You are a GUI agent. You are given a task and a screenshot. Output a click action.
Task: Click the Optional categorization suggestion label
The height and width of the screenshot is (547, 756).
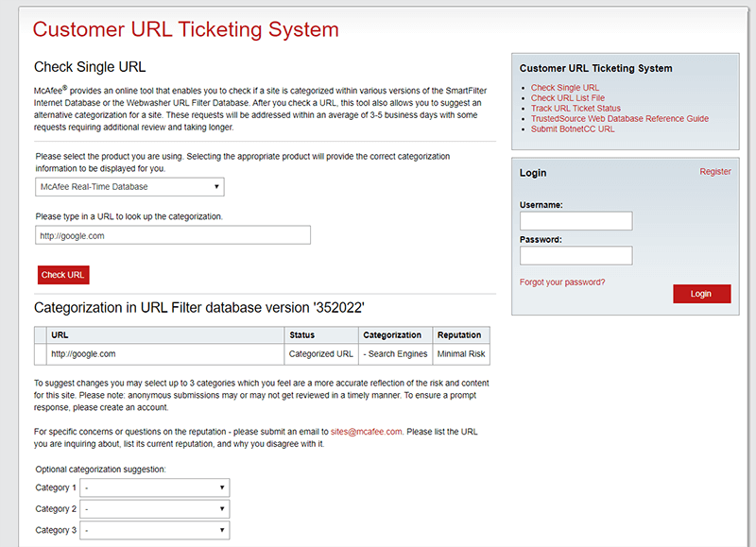(x=100, y=470)
